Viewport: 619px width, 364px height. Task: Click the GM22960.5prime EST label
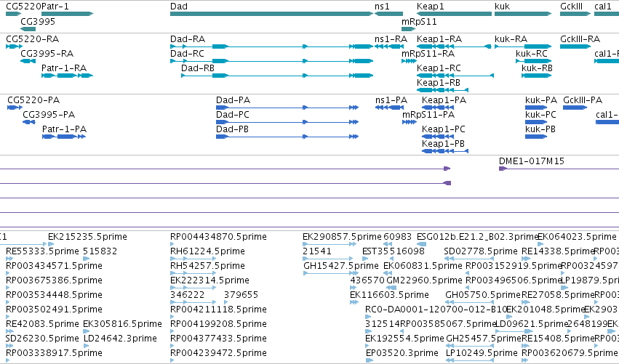pos(424,280)
